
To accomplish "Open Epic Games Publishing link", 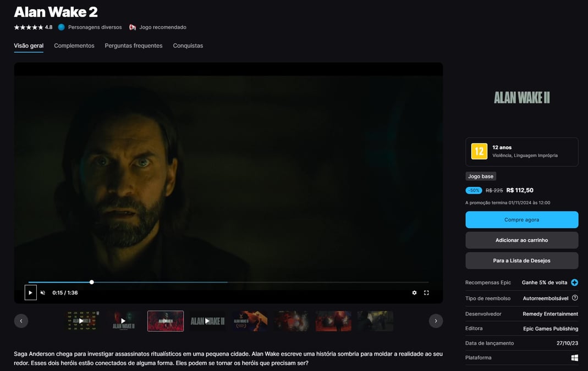I will [551, 329].
